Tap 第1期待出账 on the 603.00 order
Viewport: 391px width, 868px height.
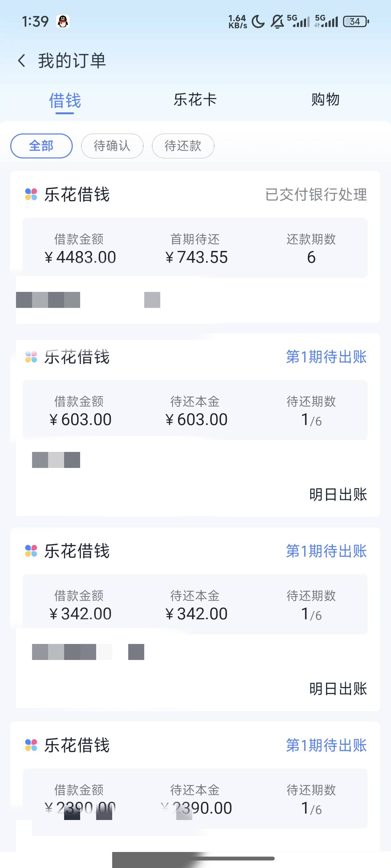pos(326,357)
